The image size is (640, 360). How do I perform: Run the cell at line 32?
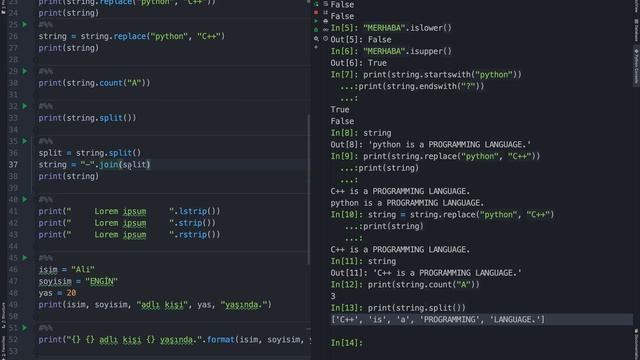click(25, 106)
